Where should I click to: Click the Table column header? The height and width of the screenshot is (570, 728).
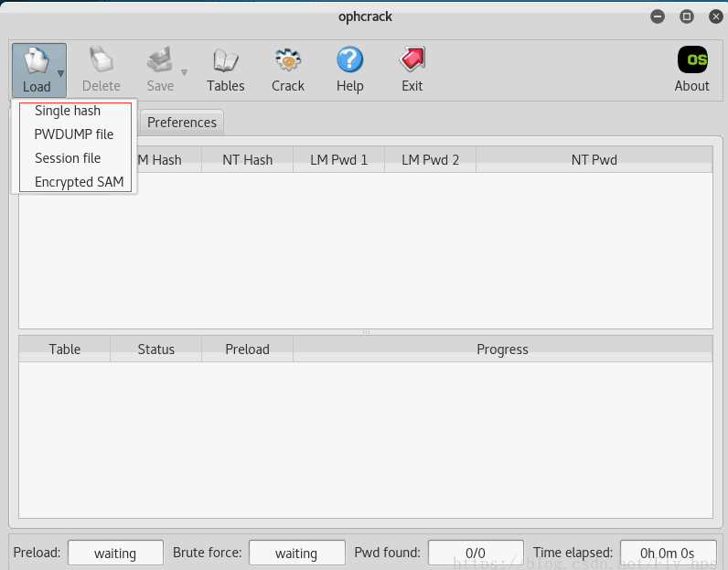tap(65, 349)
